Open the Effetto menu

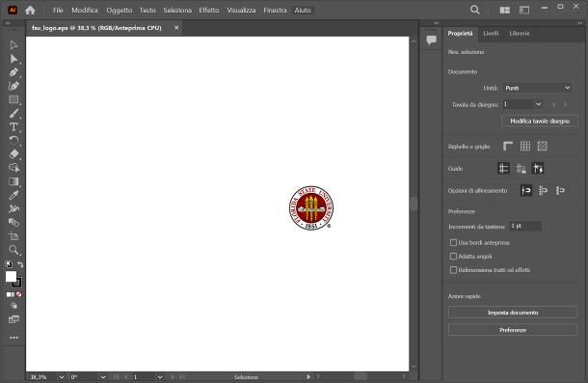pyautogui.click(x=209, y=11)
